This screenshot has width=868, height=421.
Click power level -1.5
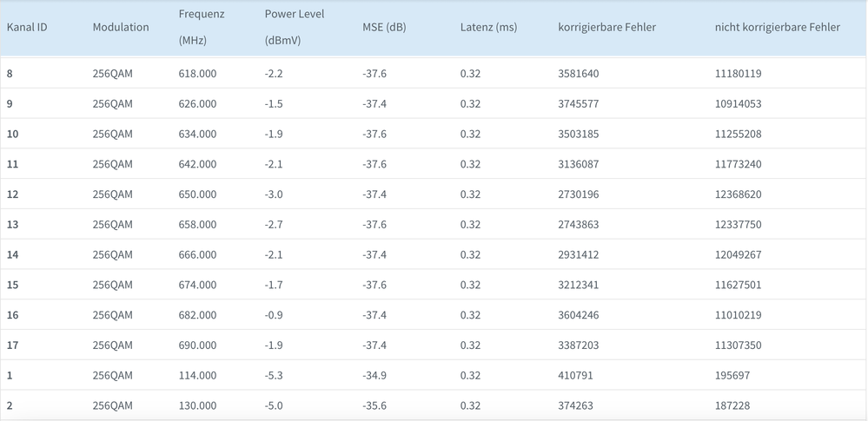pos(274,104)
